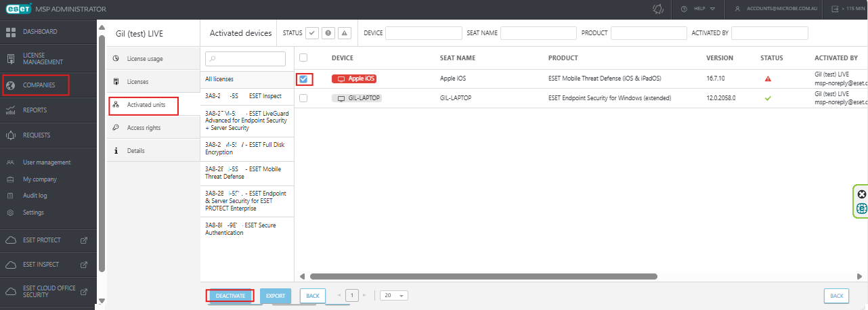Click the ESET PROTECT cloud icon
The height and width of the screenshot is (310, 868).
[x=11, y=240]
